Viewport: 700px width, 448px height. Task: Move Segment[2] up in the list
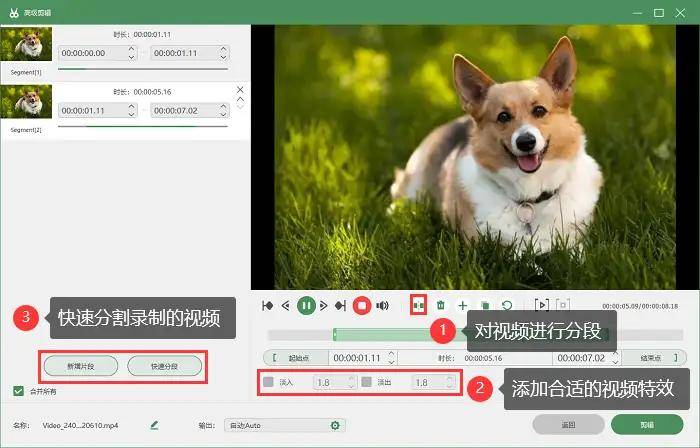click(x=240, y=99)
